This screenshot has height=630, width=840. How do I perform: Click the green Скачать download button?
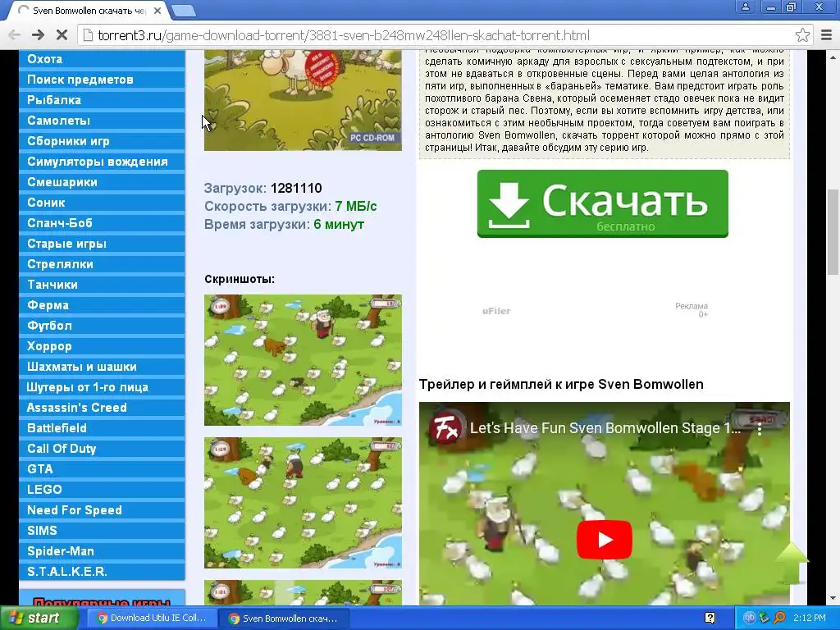pos(603,203)
